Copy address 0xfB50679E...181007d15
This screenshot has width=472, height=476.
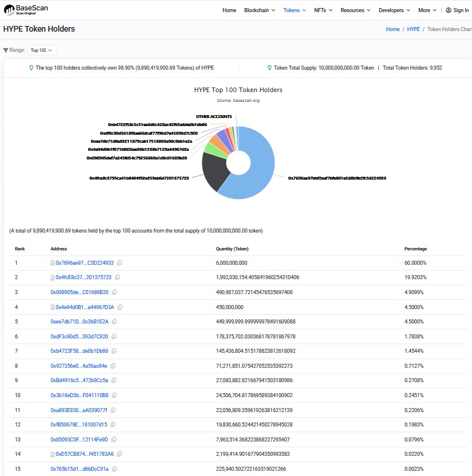113,425
